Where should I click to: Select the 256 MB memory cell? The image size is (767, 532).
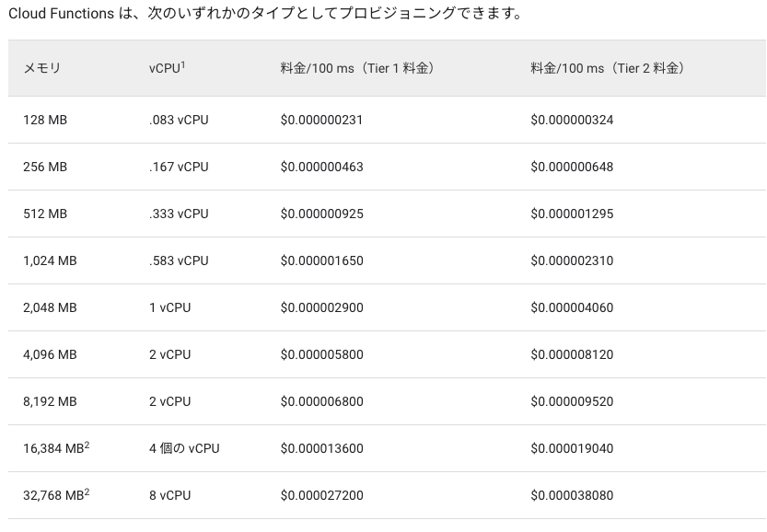click(44, 167)
